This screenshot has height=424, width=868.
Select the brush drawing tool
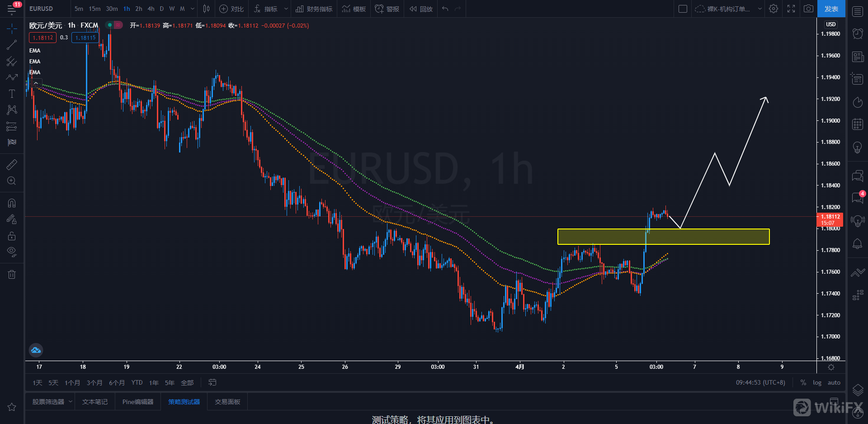click(x=12, y=77)
